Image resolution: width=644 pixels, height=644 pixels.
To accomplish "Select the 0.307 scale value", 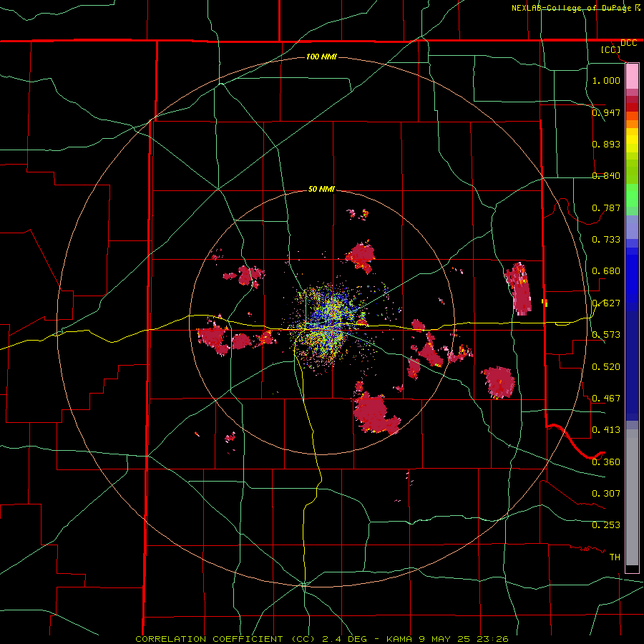I will (x=606, y=493).
